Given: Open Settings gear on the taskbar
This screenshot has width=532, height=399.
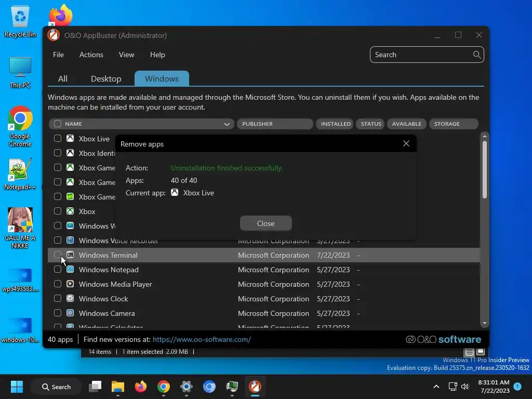Looking at the screenshot, I should click(x=187, y=387).
